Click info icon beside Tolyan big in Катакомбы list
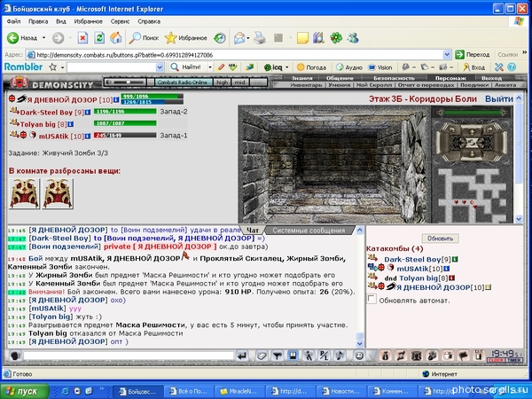This screenshot has height=399, width=532. 451,278
